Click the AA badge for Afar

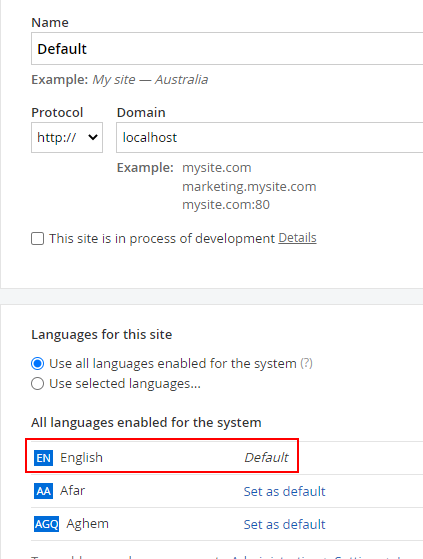[43, 491]
